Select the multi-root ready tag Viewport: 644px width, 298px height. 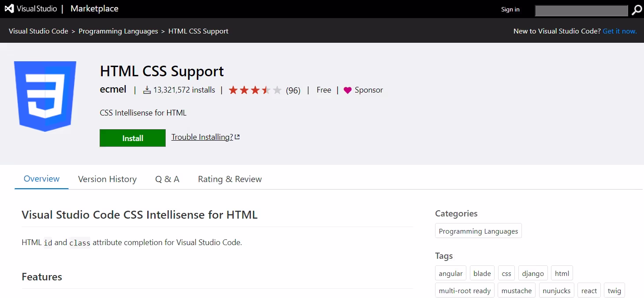click(465, 291)
